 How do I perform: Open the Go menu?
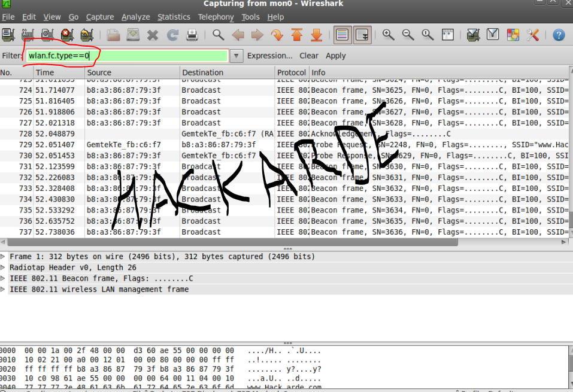[x=74, y=17]
